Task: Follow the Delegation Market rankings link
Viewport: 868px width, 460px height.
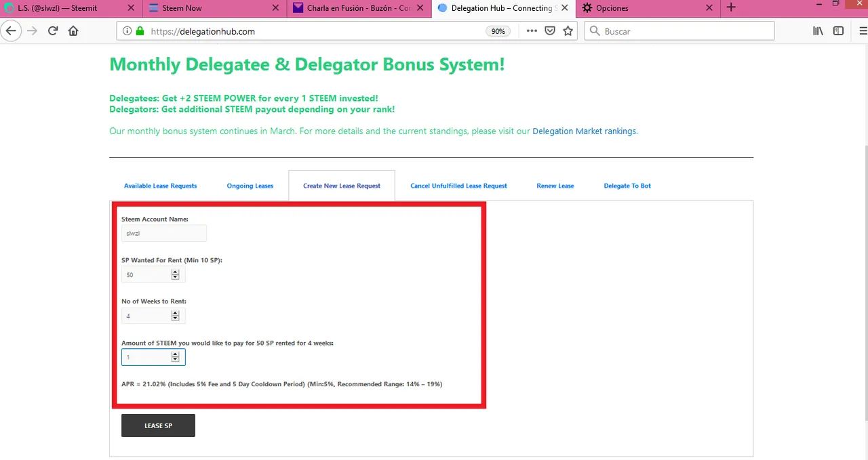Action: pos(585,131)
